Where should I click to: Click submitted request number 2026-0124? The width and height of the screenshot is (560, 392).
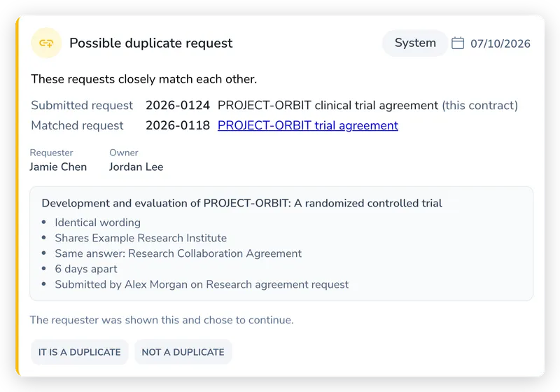(x=178, y=105)
